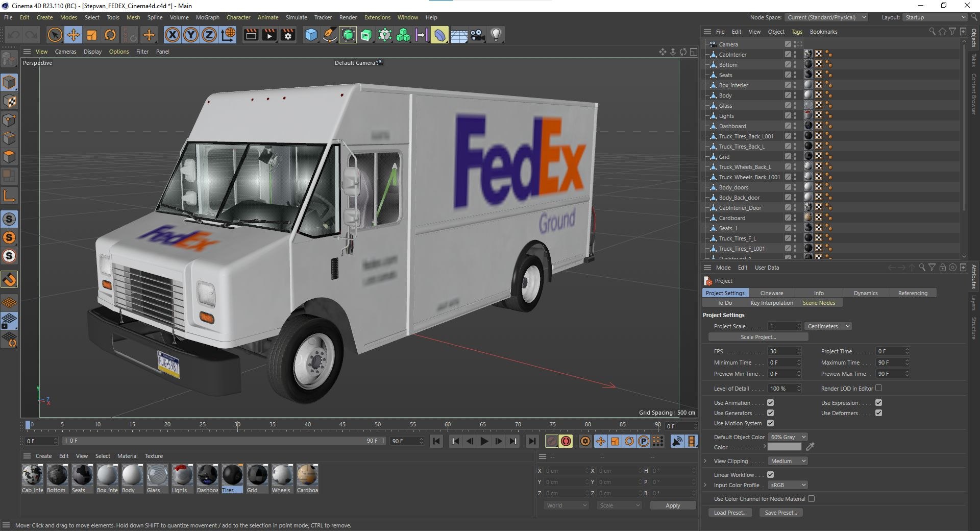
Task: Activate the Rotate tool
Action: tap(110, 35)
